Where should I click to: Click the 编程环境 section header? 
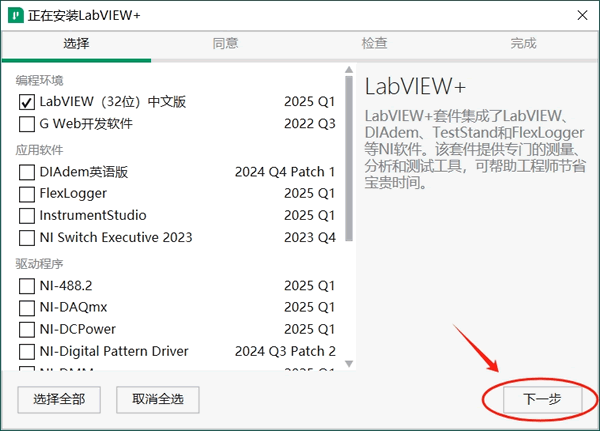click(39, 80)
